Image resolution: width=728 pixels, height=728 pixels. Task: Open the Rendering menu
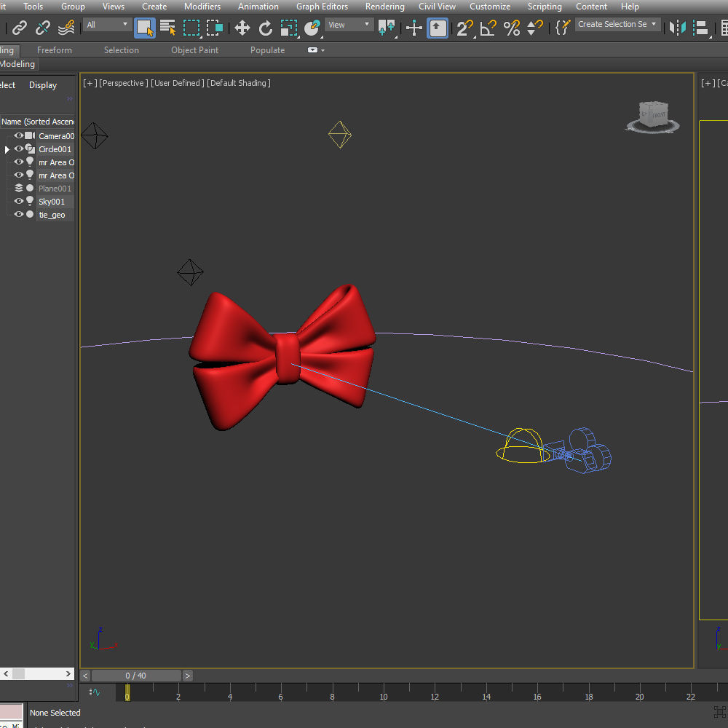click(385, 7)
